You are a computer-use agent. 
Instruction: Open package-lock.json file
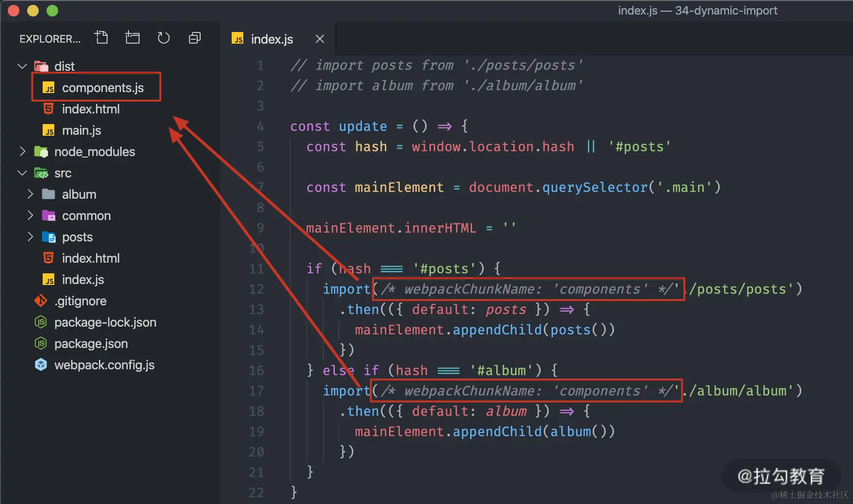105,322
